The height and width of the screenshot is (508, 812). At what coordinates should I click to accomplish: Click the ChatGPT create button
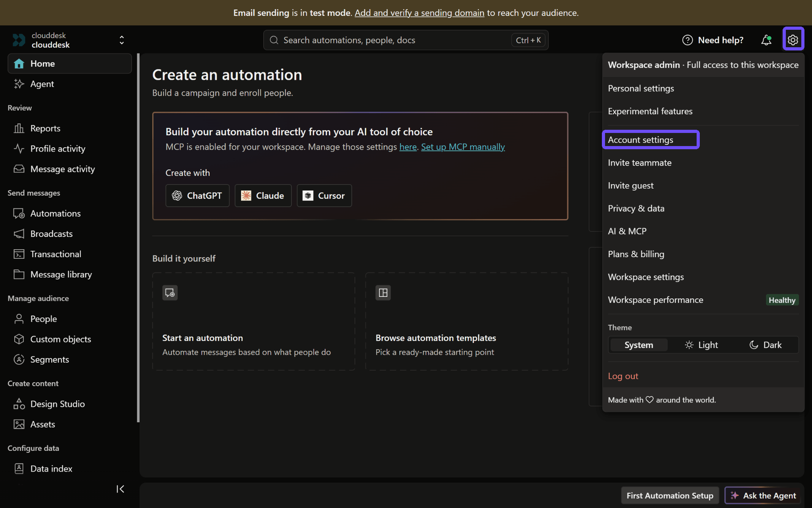pos(197,196)
